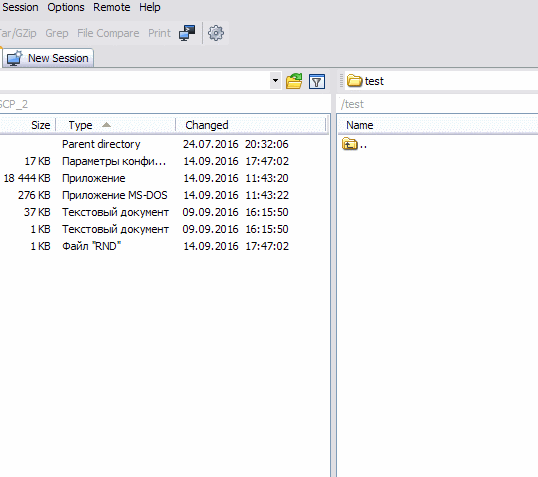Select the Файл "RND" row
The width and height of the screenshot is (538, 477).
[165, 246]
